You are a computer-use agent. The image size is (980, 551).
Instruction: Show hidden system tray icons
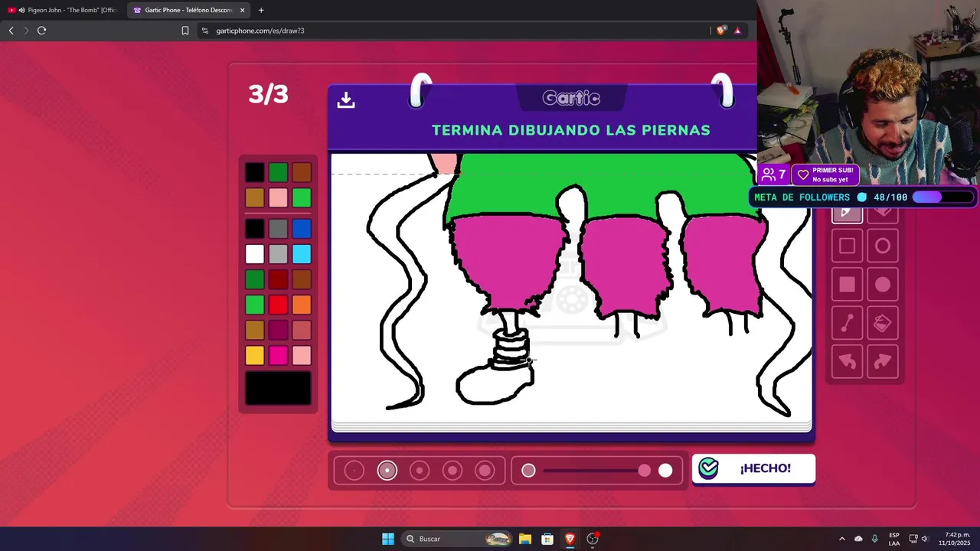[x=841, y=539]
